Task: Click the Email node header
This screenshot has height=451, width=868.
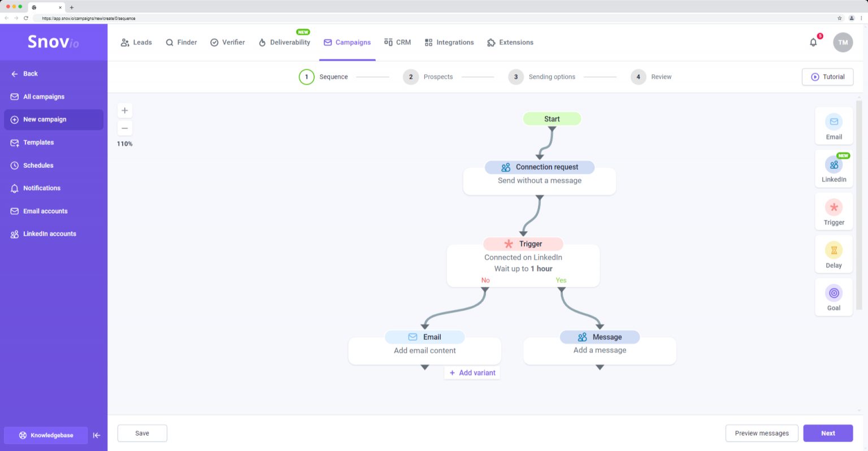Action: click(425, 337)
